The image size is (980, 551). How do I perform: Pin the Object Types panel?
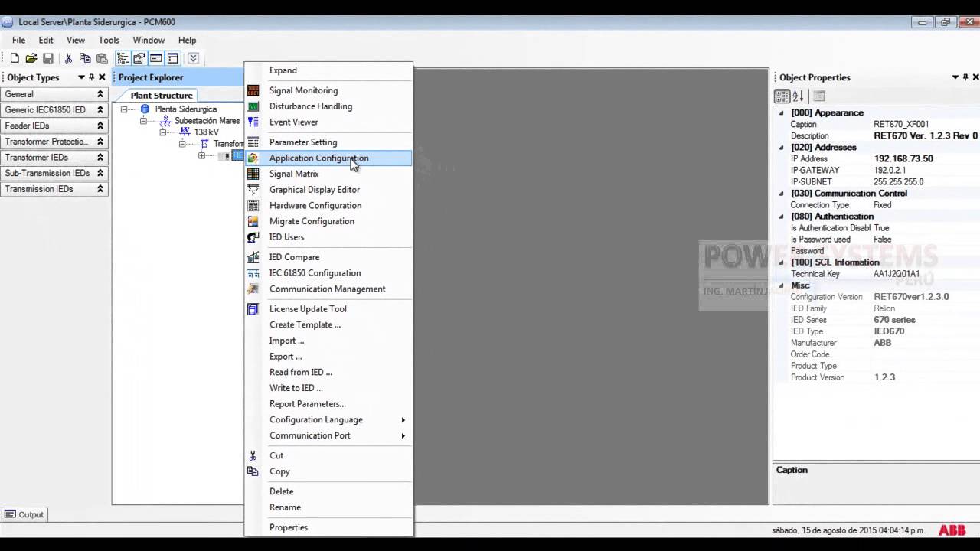click(91, 77)
